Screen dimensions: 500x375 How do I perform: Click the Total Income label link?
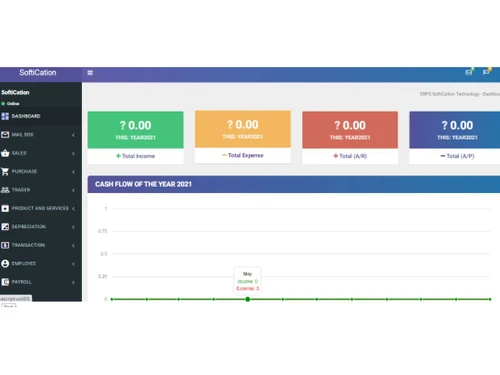tap(138, 156)
